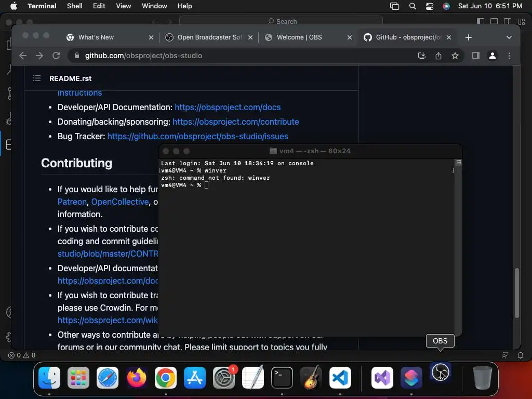Open Spotlight search in menu bar
This screenshot has width=532, height=399.
click(x=412, y=6)
